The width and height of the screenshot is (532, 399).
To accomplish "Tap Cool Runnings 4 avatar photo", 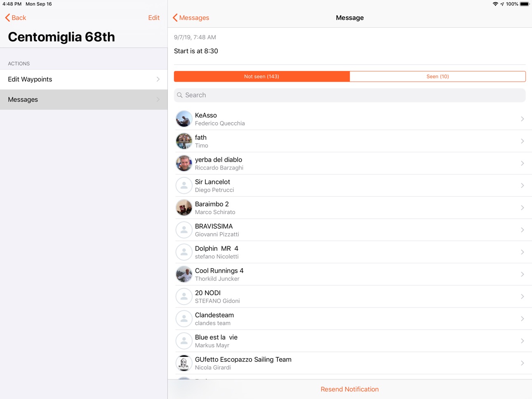I will tap(184, 274).
